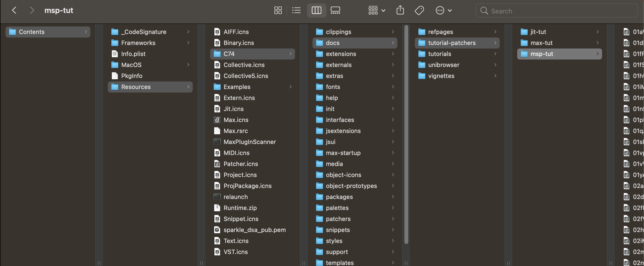Select the Max.rsrc file icon
The height and width of the screenshot is (266, 644).
[217, 131]
